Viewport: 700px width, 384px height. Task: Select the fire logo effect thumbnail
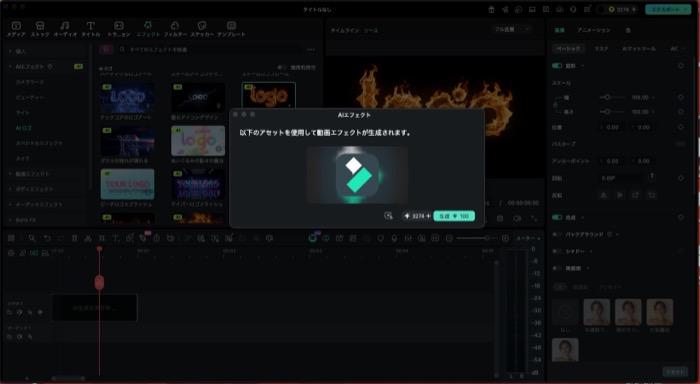tap(269, 95)
